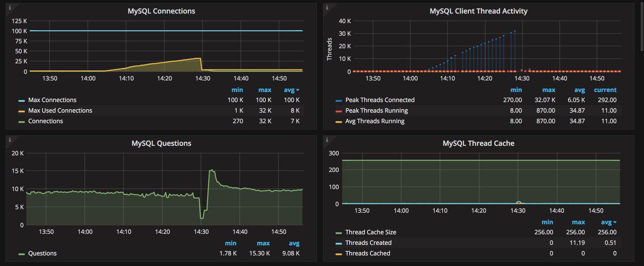The height and width of the screenshot is (266, 644).
Task: Toggle the Max Connections legend series
Action: [x=52, y=100]
